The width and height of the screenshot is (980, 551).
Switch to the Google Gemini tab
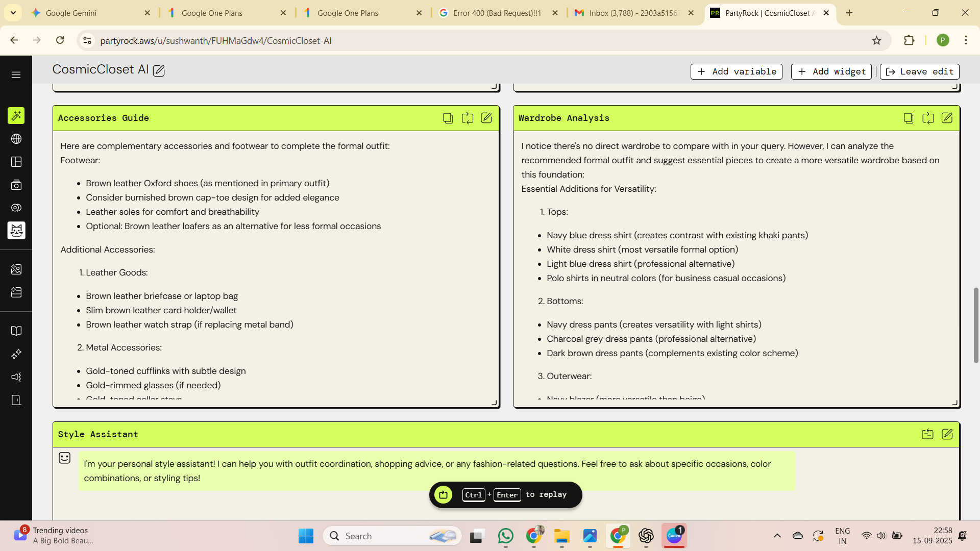coord(71,13)
